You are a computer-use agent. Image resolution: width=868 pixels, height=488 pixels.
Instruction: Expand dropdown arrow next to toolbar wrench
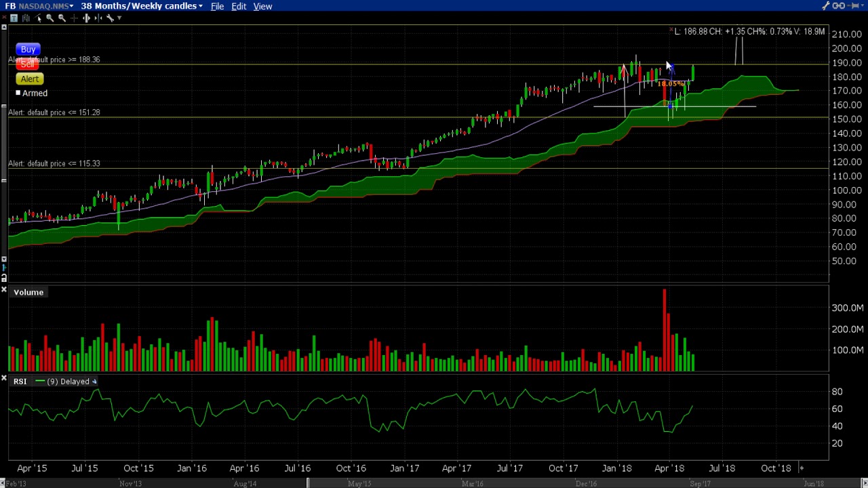click(119, 18)
